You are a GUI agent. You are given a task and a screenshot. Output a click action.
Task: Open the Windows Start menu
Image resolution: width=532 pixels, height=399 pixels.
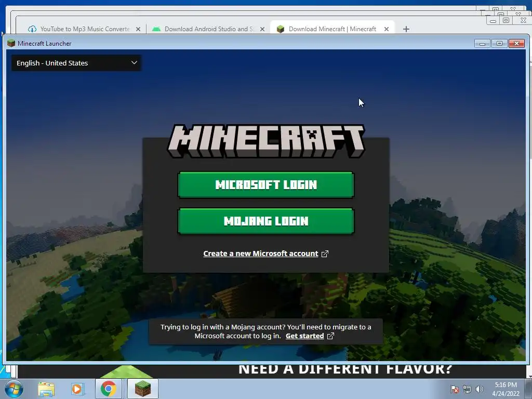[x=14, y=389]
